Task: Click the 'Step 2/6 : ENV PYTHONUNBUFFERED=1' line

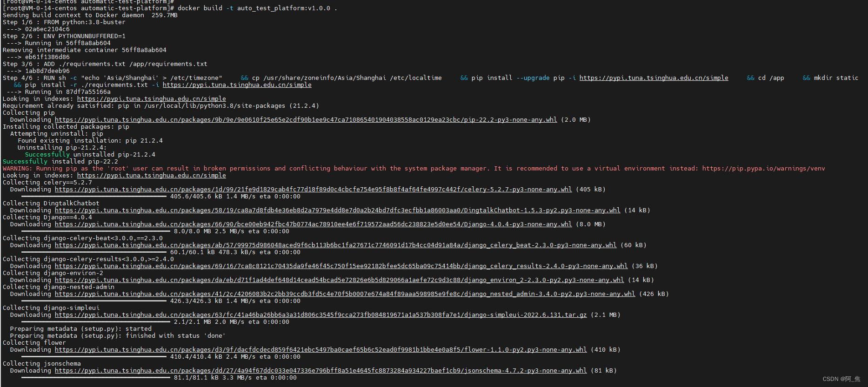Action: (x=64, y=36)
